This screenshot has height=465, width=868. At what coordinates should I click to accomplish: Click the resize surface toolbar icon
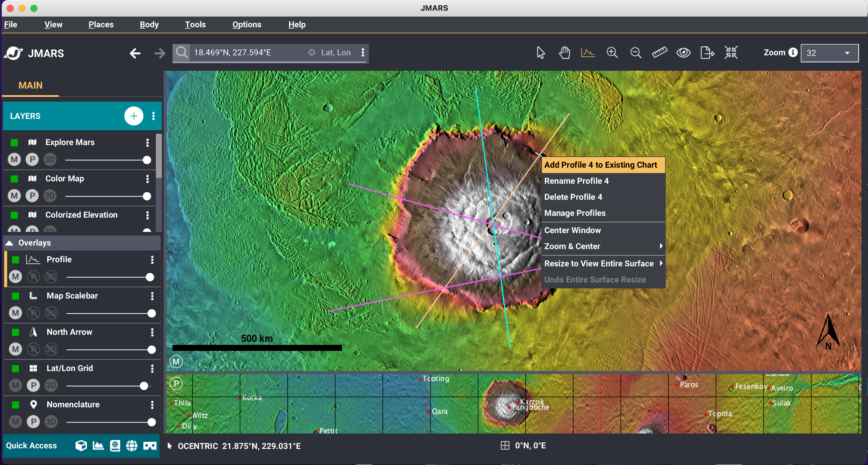tap(731, 53)
